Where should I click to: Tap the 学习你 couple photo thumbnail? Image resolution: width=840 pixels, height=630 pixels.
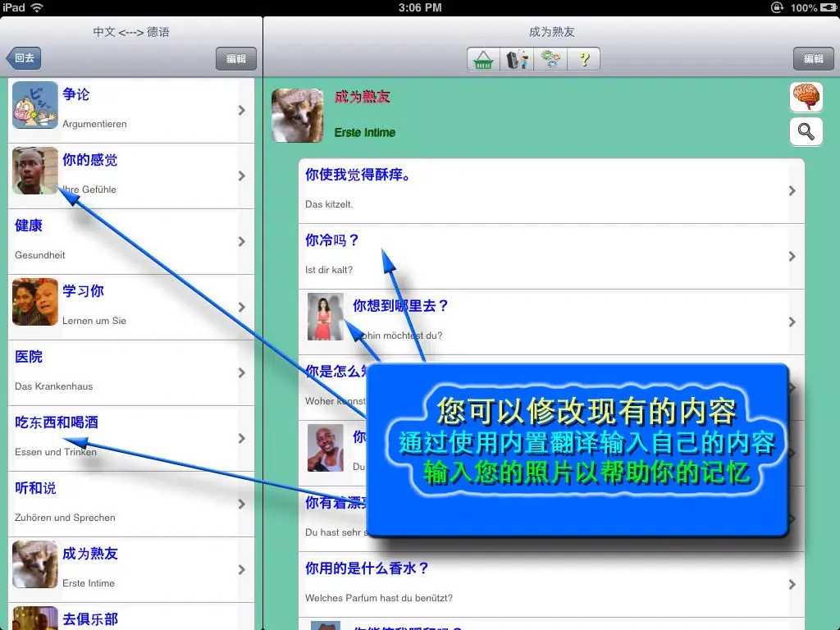(x=34, y=302)
